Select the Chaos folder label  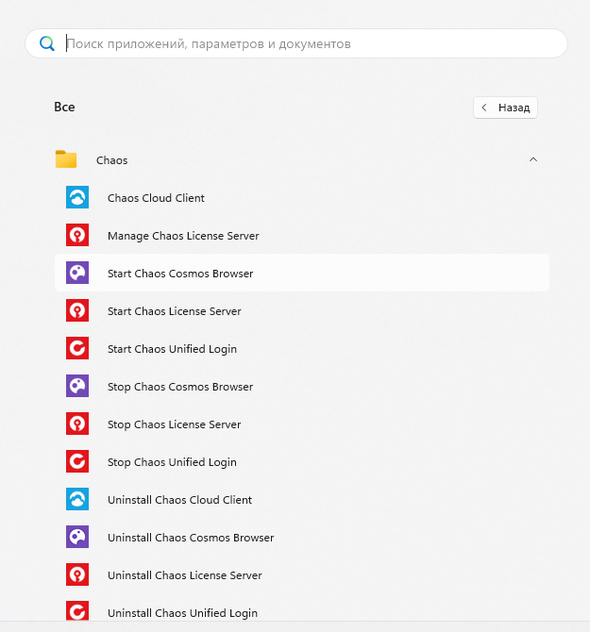pos(112,160)
